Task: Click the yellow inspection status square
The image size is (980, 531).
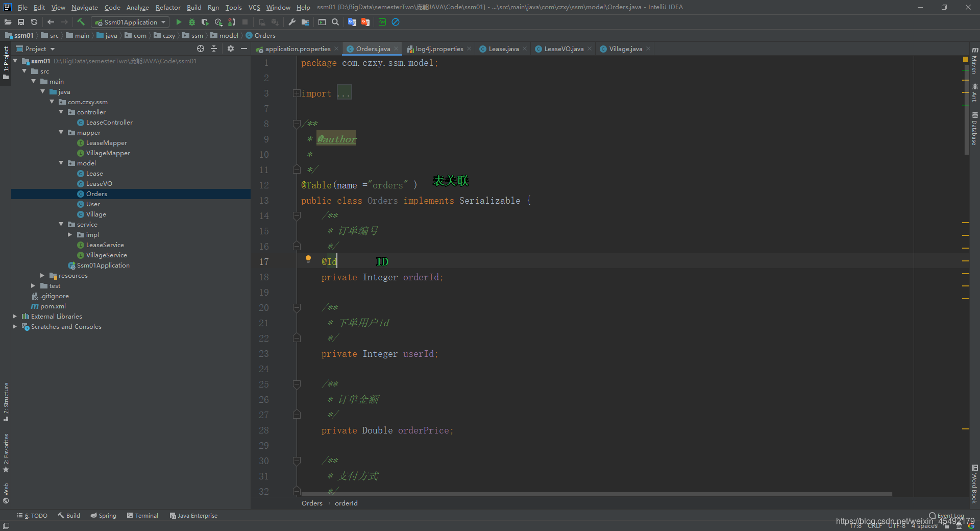Action: pos(966,59)
